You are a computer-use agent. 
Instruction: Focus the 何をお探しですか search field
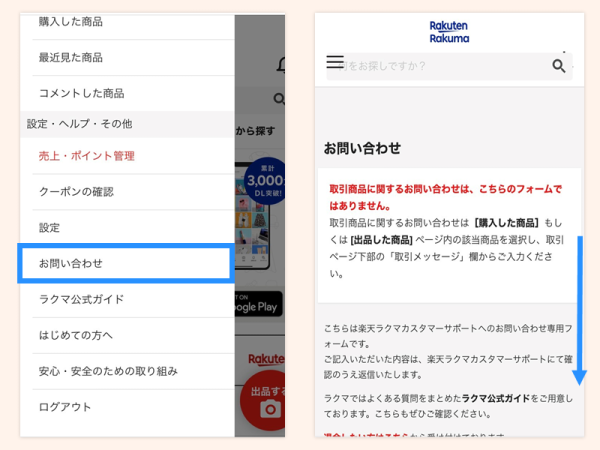coord(449,66)
